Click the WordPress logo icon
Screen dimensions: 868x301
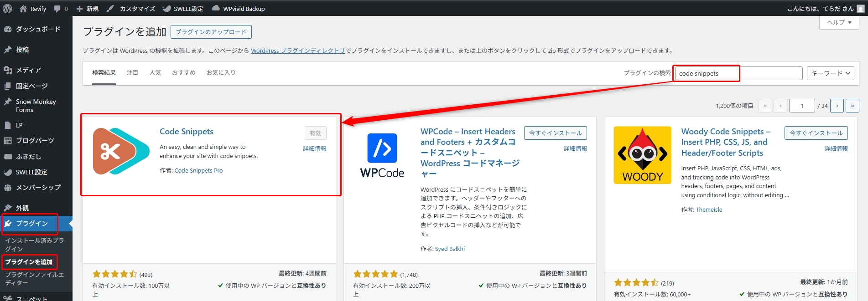point(7,9)
